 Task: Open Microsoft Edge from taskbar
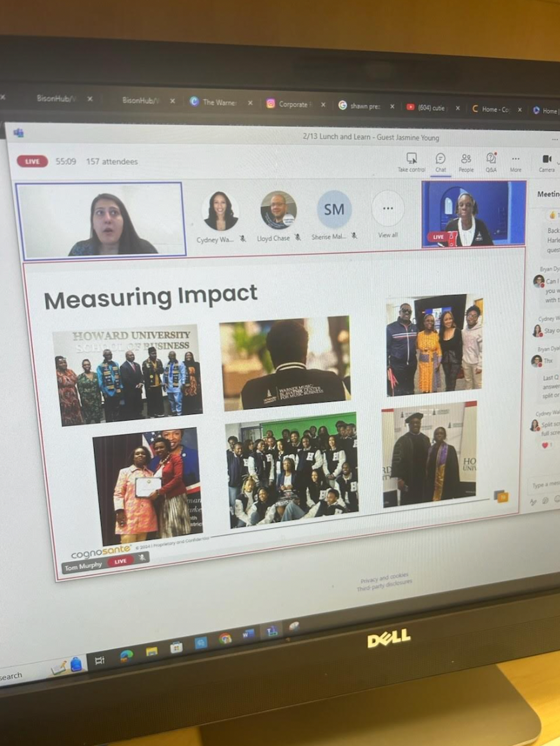point(126,656)
